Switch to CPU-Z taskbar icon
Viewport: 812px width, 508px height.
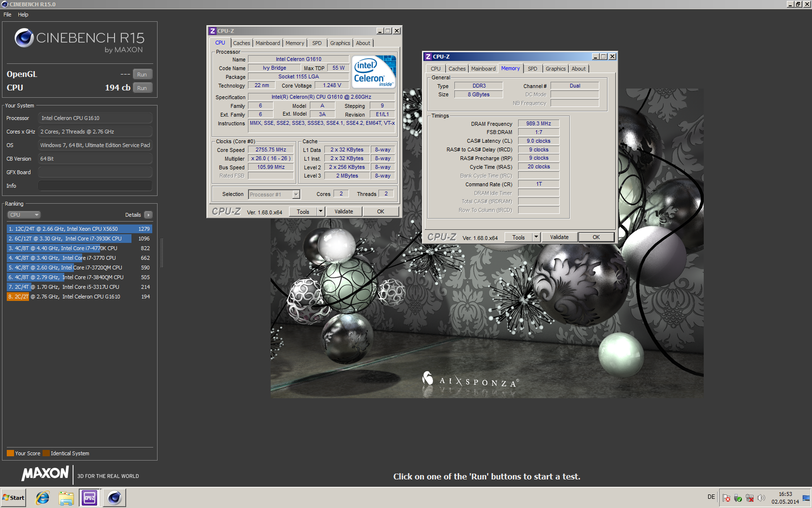[89, 497]
